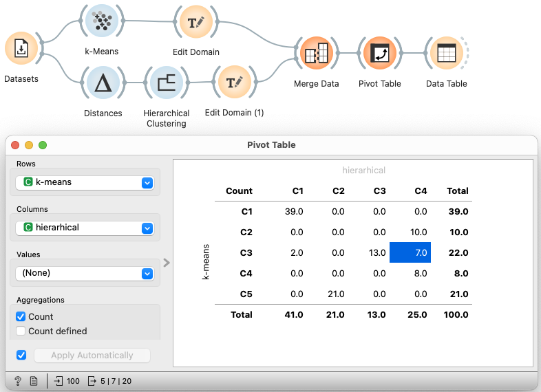Open the report document icon
Viewport: 541px width, 392px height.
pyautogui.click(x=34, y=381)
